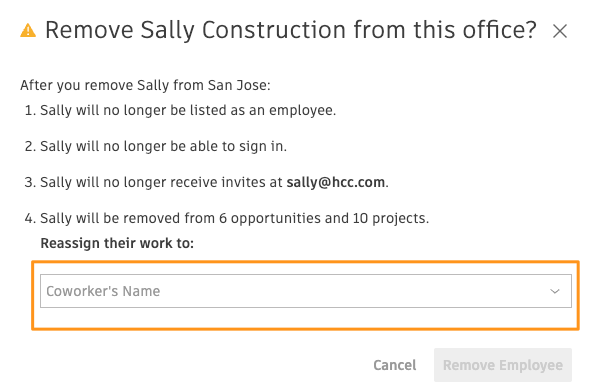Click the orange warning triangle icon
590x392 pixels.
(28, 30)
